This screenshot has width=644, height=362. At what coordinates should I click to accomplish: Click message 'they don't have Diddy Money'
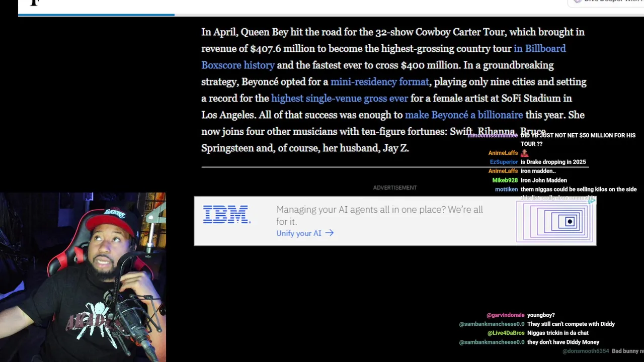563,342
